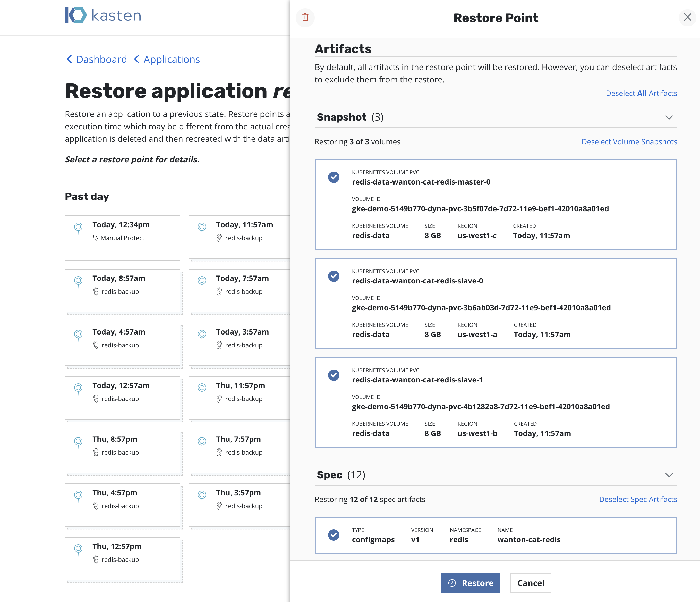Screen dimensions: 700x602
Task: Click the Dashboard back chevron icon
Action: coord(69,60)
